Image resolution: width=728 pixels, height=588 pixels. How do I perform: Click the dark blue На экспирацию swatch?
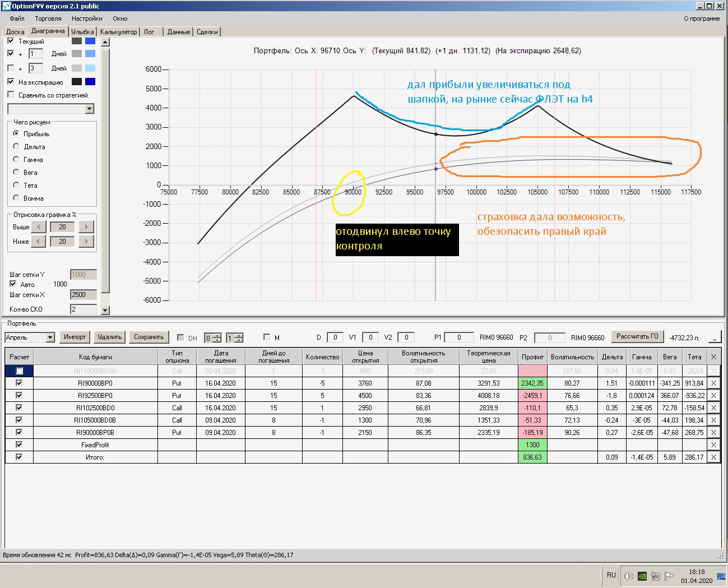click(90, 82)
